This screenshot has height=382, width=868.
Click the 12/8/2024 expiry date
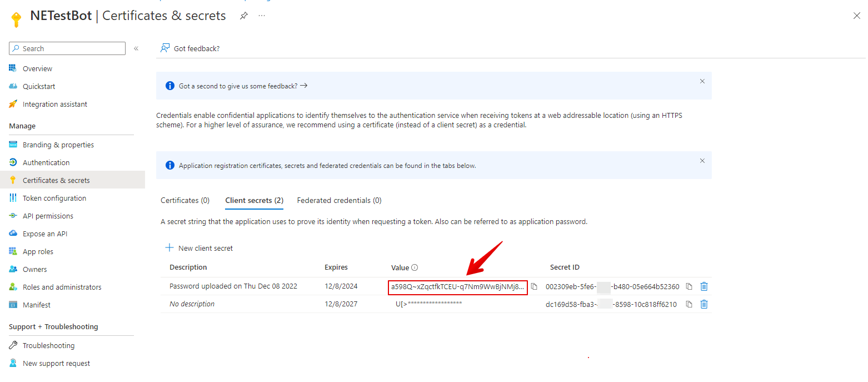pos(341,286)
